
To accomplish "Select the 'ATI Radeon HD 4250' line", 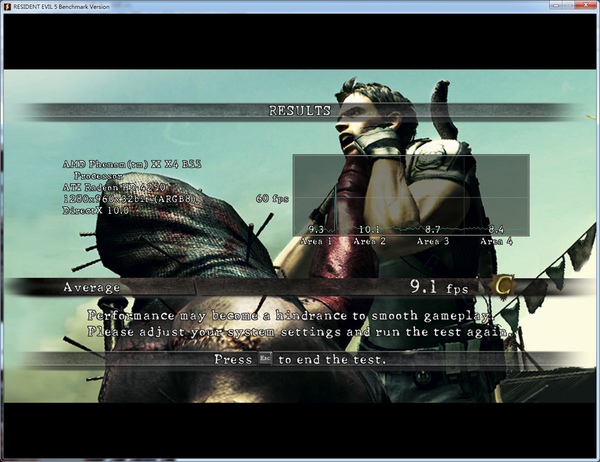I will pyautogui.click(x=114, y=188).
